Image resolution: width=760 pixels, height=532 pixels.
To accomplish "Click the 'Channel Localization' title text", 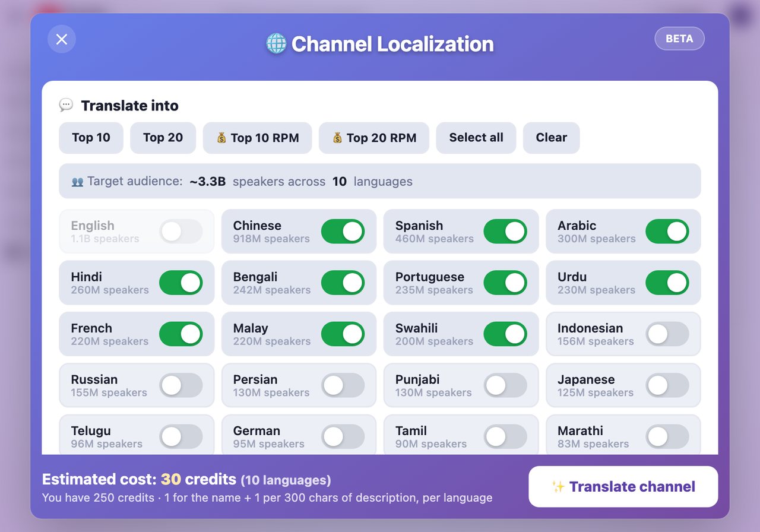I will pyautogui.click(x=392, y=44).
